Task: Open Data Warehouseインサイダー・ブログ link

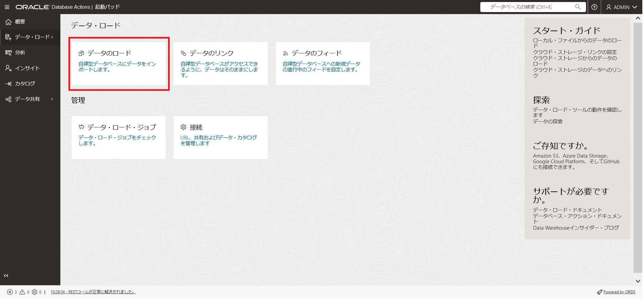Action: (x=576, y=228)
